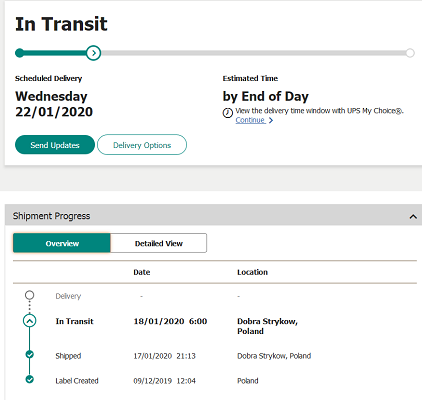Click the Send Updates button
This screenshot has width=422, height=400.
coord(55,145)
